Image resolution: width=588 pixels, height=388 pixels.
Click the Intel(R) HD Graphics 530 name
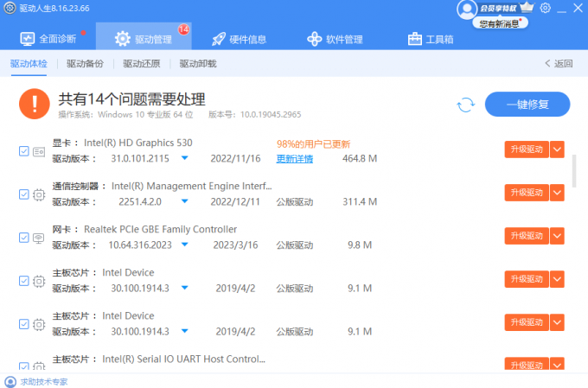[x=138, y=143]
